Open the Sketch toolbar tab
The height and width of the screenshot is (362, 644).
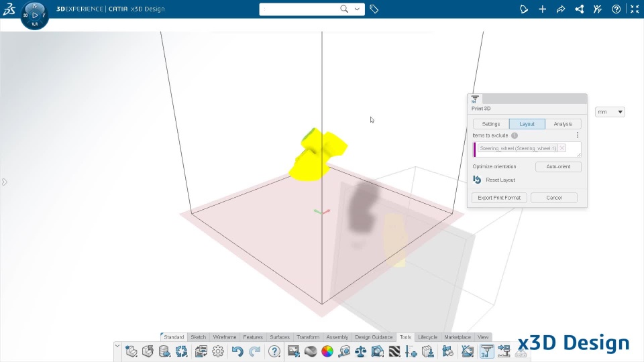[199, 337]
